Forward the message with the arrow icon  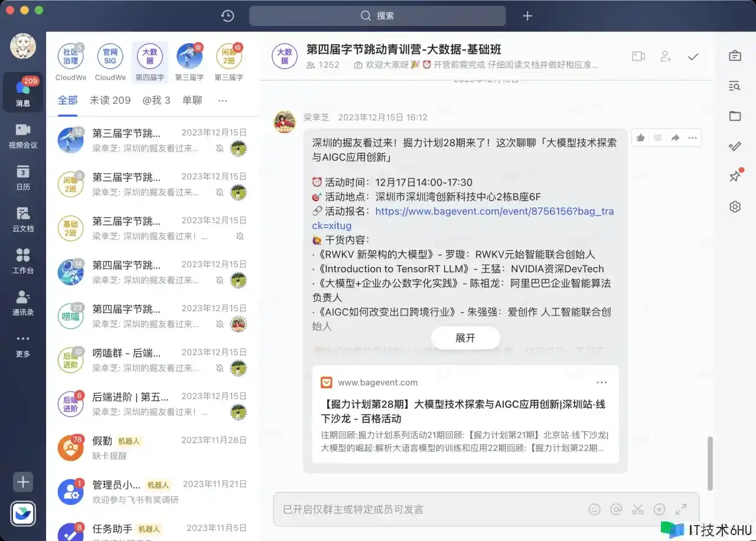[x=675, y=138]
